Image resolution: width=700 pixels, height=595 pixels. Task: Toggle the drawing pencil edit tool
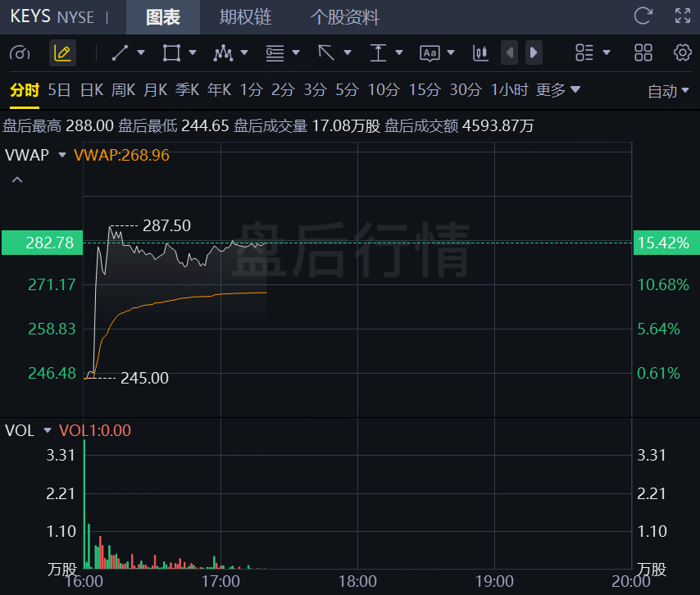pyautogui.click(x=62, y=53)
